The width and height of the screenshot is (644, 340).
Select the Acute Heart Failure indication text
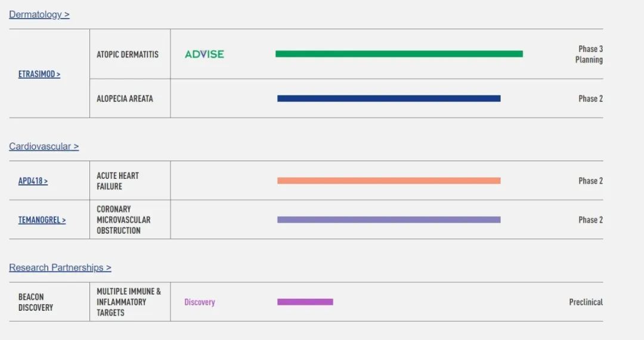118,181
